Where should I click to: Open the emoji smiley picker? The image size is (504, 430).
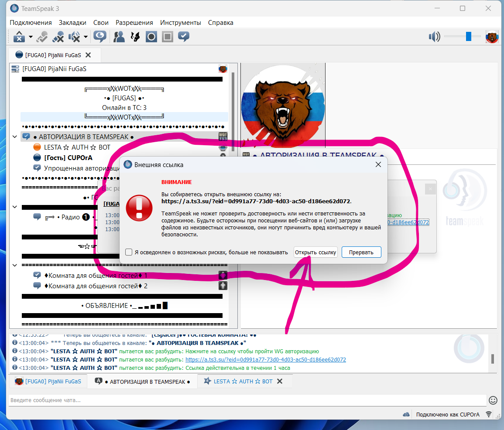[x=493, y=400]
